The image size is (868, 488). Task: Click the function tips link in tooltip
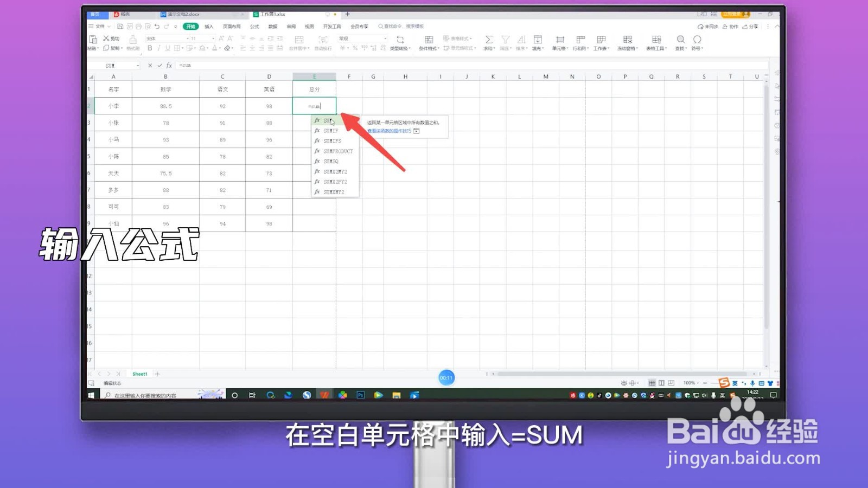coord(389,131)
